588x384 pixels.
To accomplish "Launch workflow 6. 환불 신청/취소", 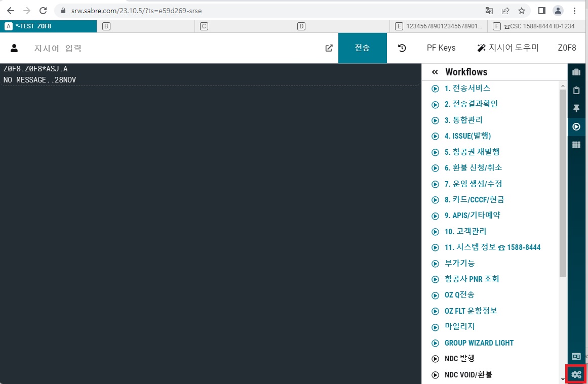I will (x=473, y=168).
